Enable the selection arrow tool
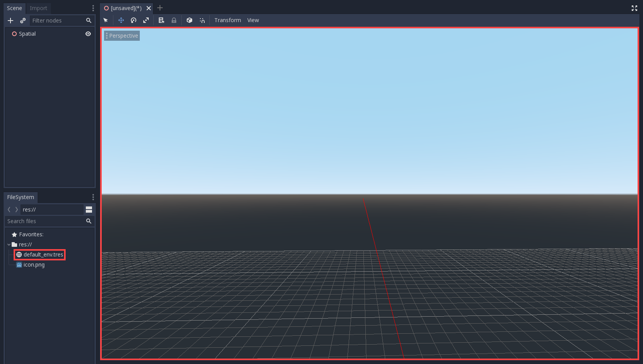Image resolution: width=643 pixels, height=364 pixels. pos(106,20)
